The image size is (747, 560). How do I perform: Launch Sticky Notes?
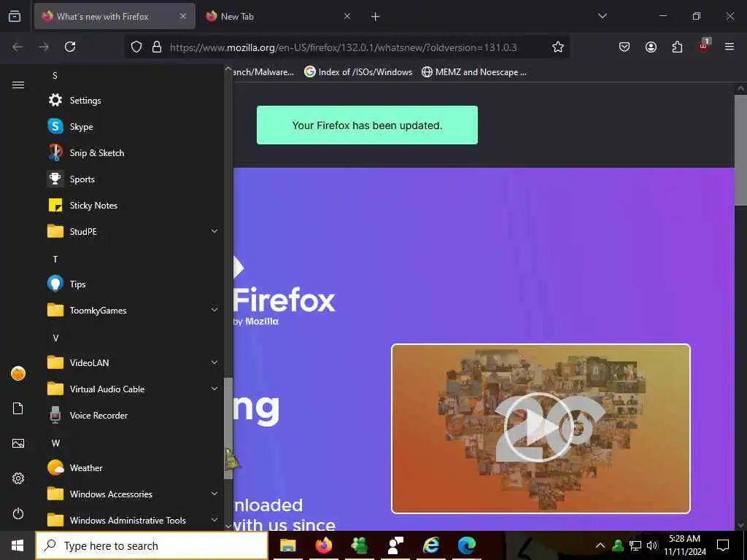(x=133, y=205)
